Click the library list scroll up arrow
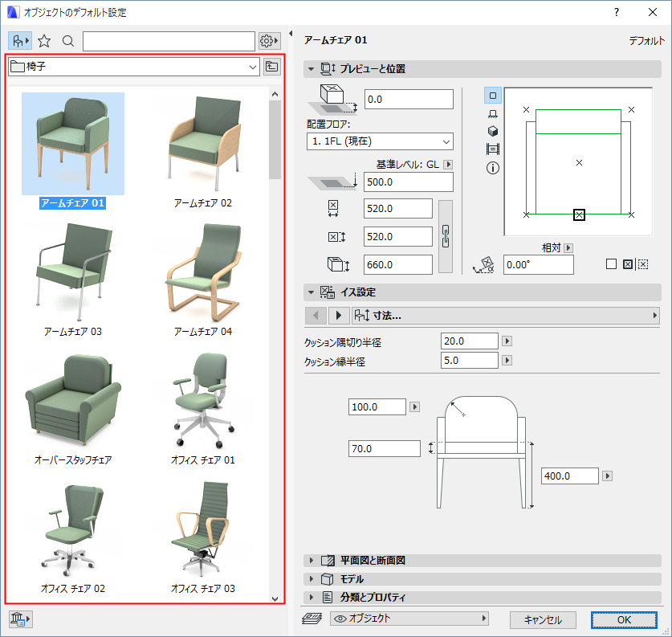The image size is (672, 637). coord(275,94)
